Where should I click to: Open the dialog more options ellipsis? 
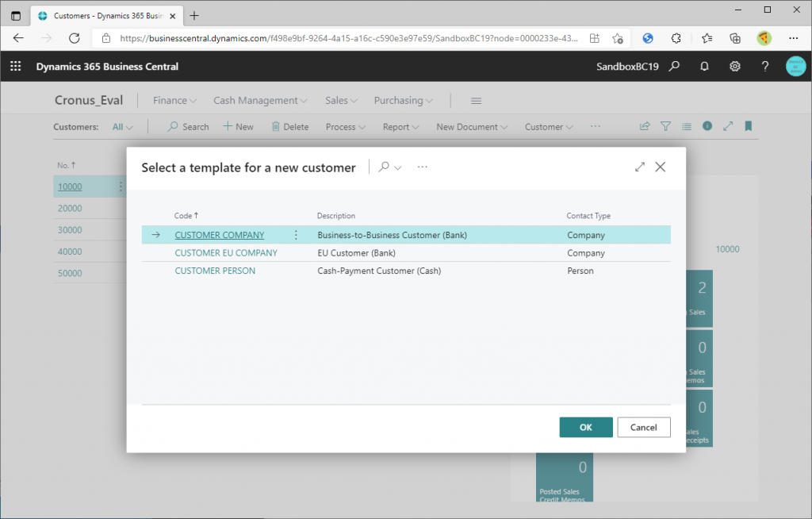[423, 167]
